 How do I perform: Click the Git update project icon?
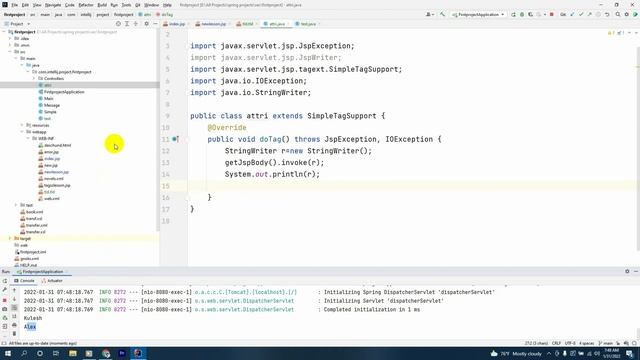572,15
